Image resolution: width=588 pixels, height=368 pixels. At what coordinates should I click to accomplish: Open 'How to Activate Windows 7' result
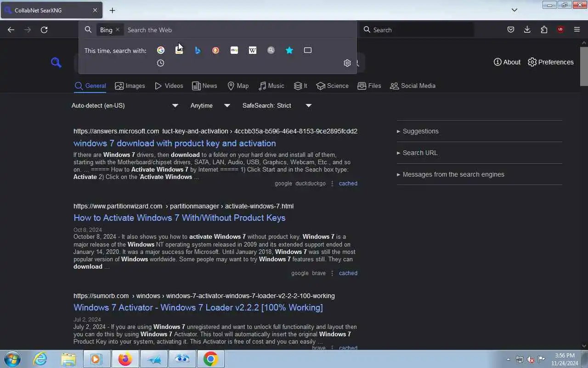[x=179, y=218]
